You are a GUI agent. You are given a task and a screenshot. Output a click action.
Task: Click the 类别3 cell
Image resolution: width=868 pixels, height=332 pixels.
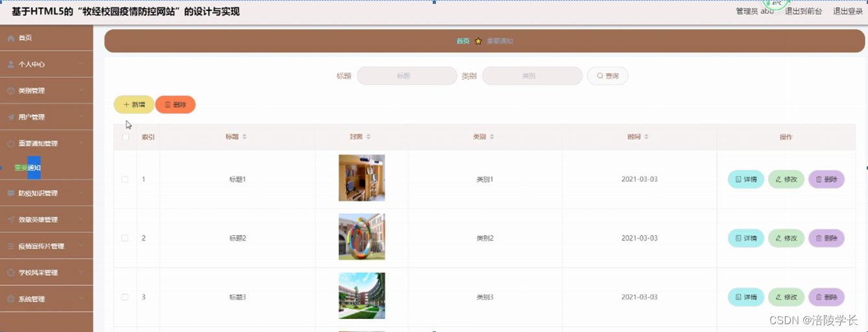pyautogui.click(x=485, y=297)
